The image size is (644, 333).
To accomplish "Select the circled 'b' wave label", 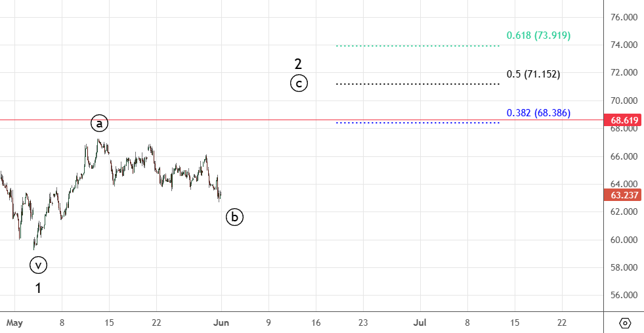I will point(234,217).
